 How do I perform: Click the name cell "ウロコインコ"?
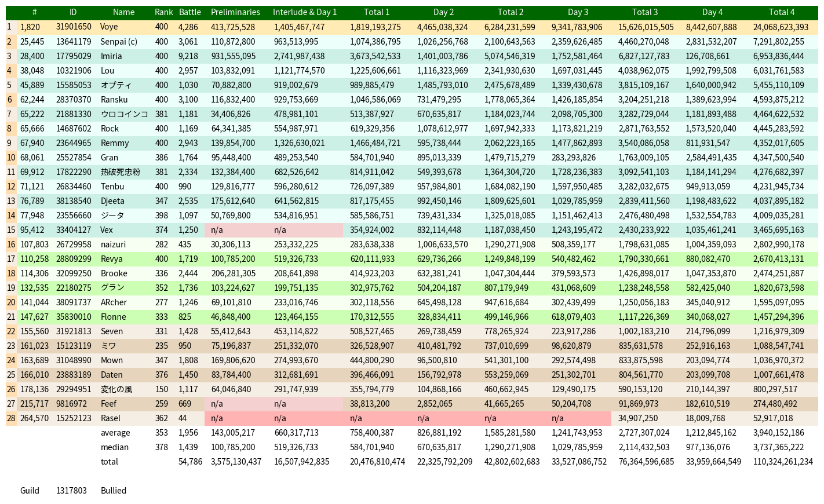pos(125,114)
